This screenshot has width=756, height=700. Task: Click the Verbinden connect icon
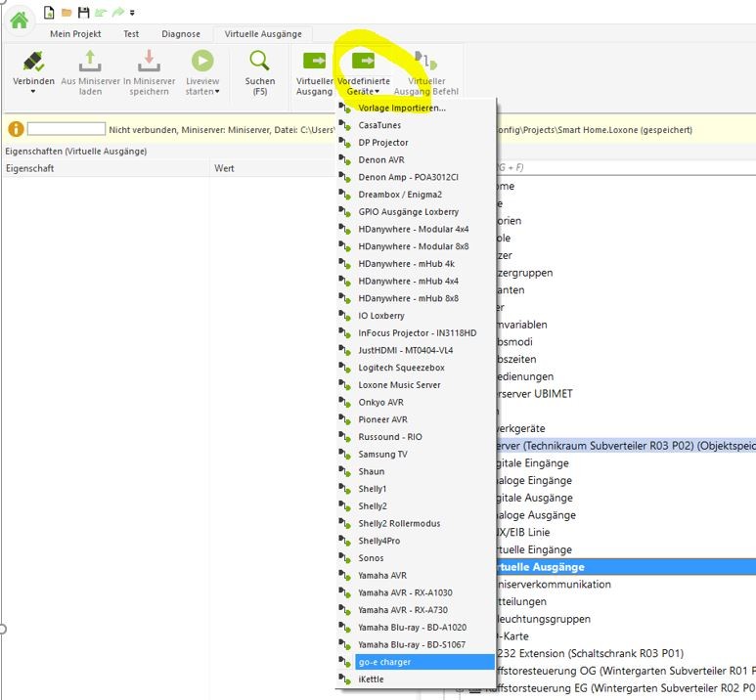33,62
